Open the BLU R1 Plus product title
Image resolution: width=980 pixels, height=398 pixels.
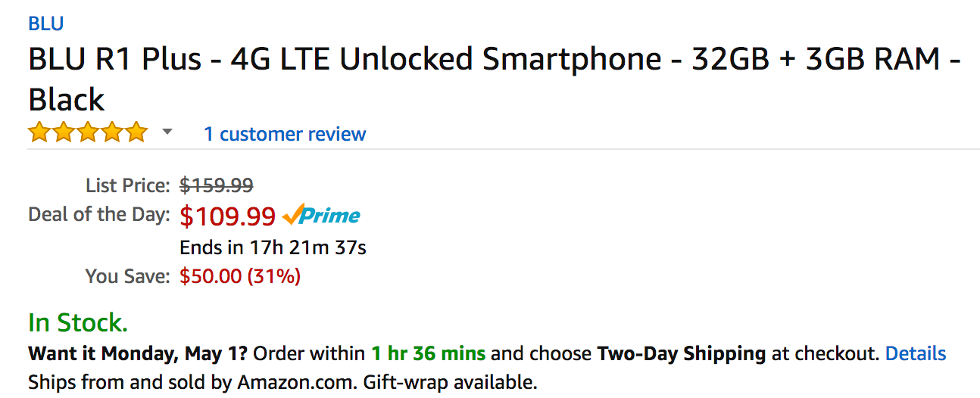[x=492, y=61]
